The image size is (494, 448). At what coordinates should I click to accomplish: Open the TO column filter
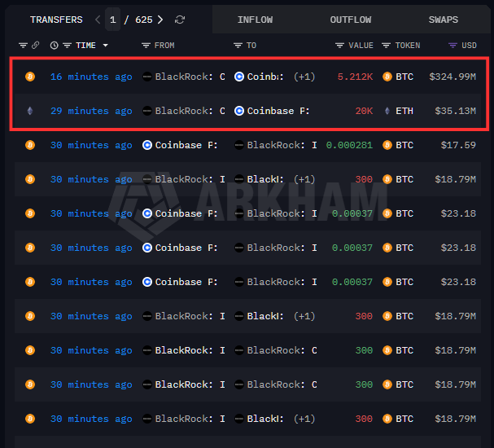238,46
